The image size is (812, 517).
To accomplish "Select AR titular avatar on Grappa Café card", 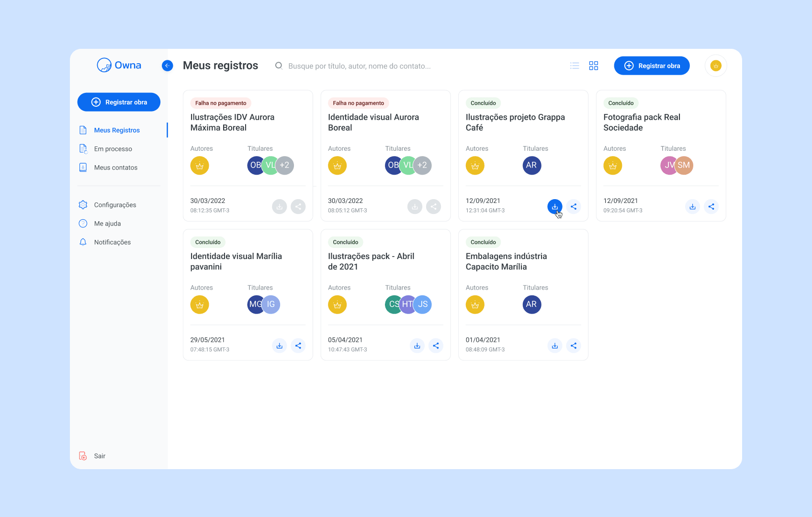I will [532, 166].
